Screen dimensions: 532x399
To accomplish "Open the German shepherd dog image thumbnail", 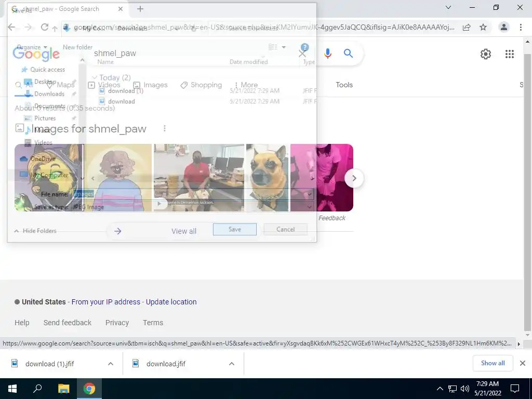I will click(x=268, y=178).
